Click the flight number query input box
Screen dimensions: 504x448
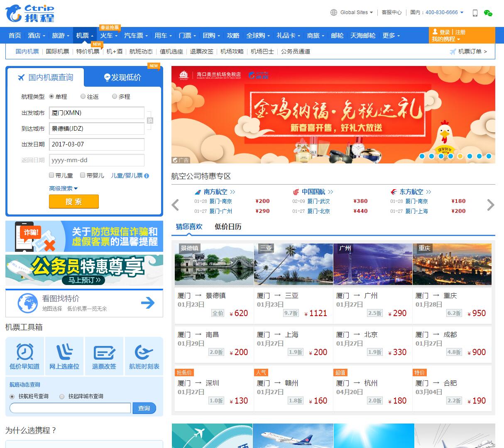[70, 408]
